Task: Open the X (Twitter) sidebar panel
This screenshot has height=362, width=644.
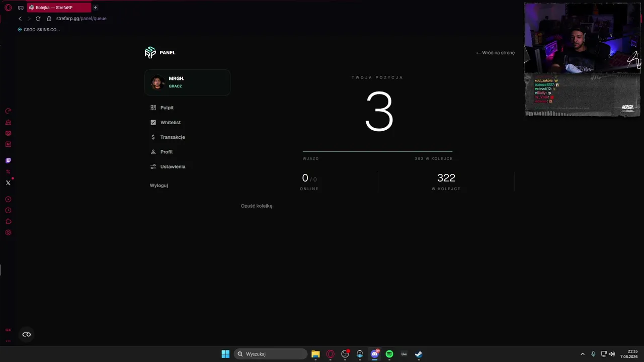Action: (x=8, y=183)
